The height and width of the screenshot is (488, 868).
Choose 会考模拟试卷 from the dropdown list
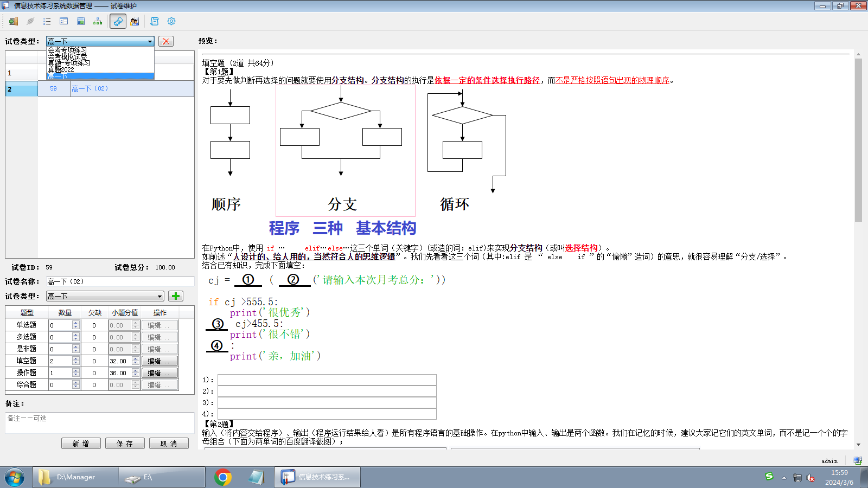67,56
